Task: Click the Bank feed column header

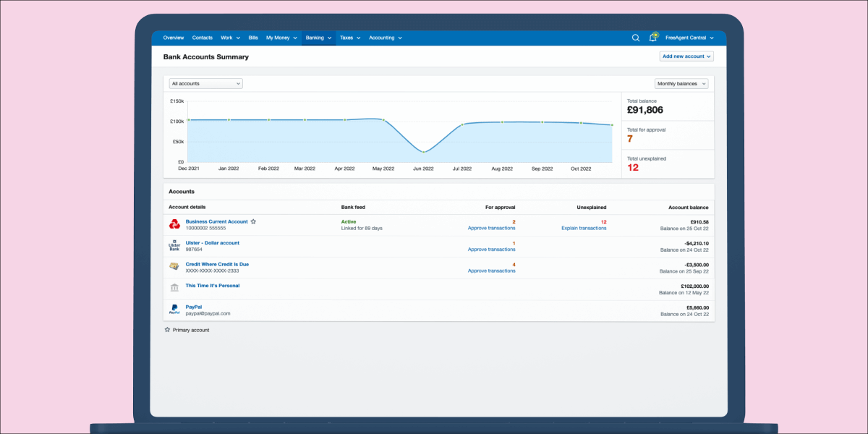Action: coord(353,207)
